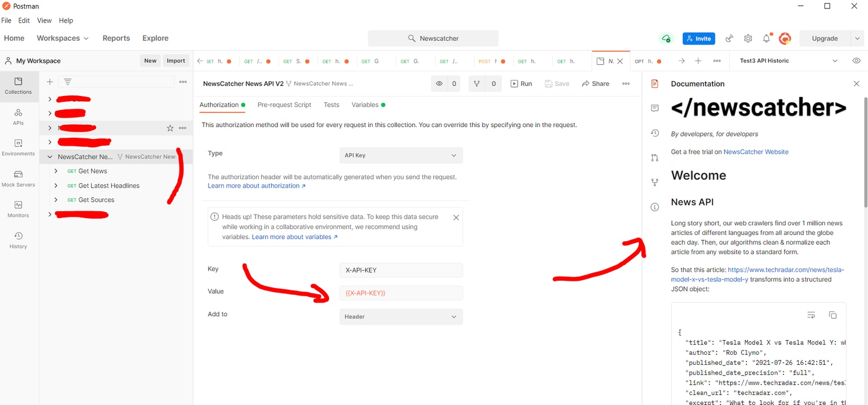The width and height of the screenshot is (868, 405).
Task: Run the collection
Action: (521, 84)
